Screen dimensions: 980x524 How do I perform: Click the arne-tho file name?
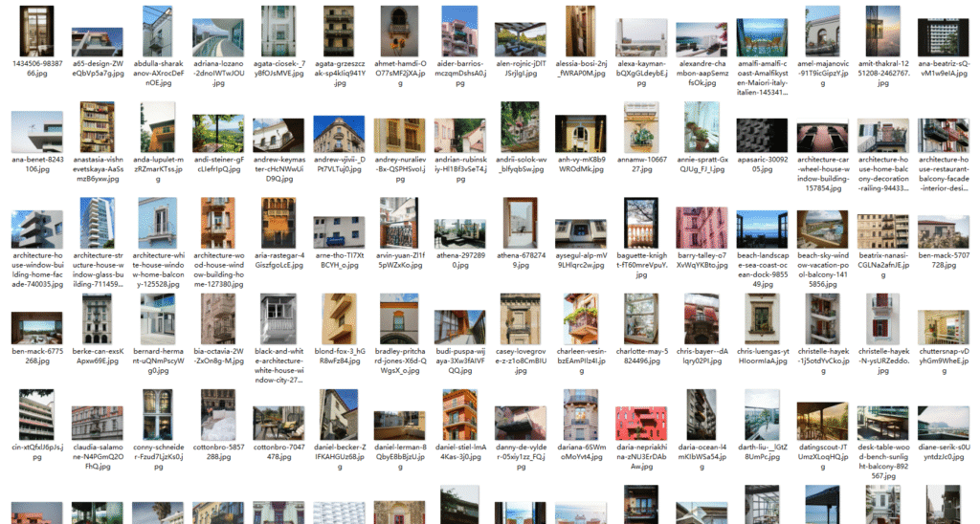(x=340, y=260)
